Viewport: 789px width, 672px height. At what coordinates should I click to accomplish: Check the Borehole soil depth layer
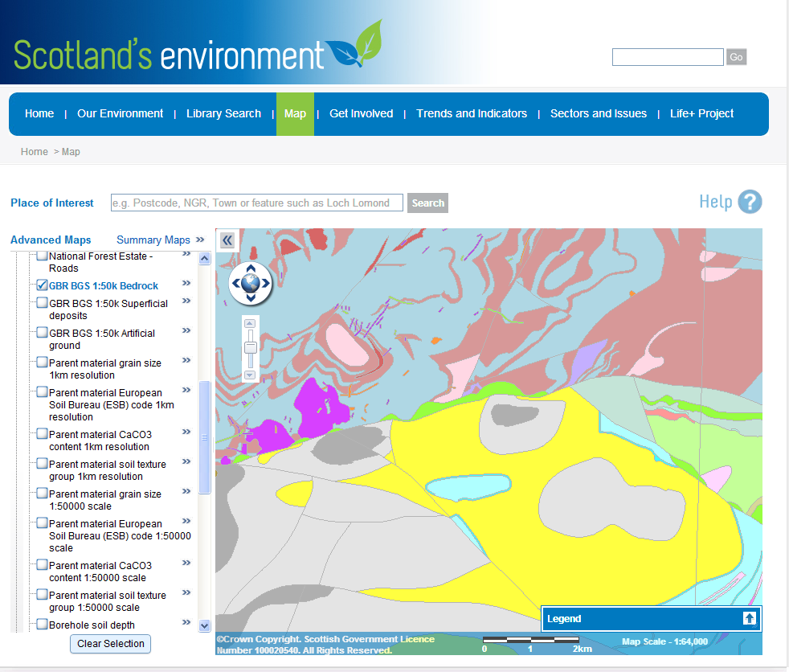42,624
